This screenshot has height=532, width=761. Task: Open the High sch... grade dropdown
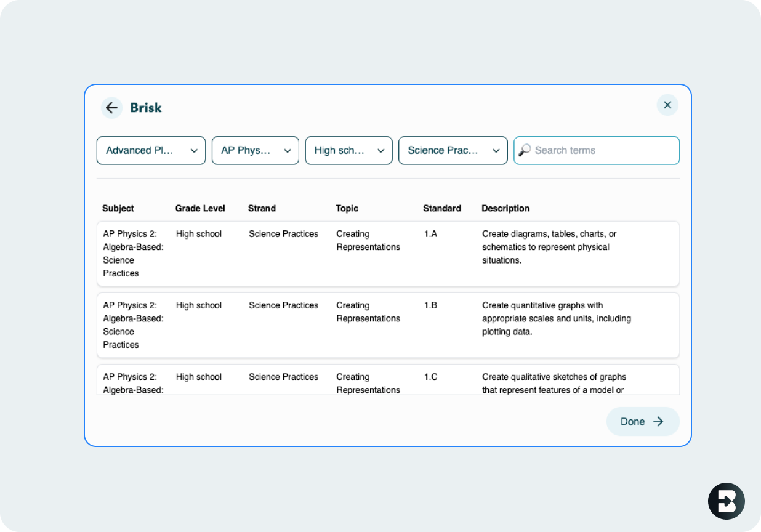pyautogui.click(x=349, y=150)
